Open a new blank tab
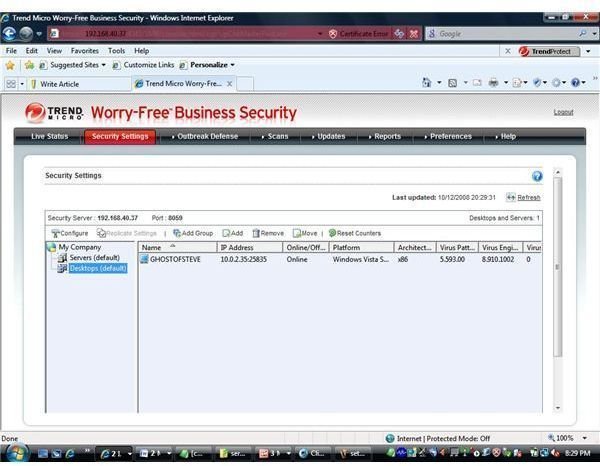 pos(245,84)
